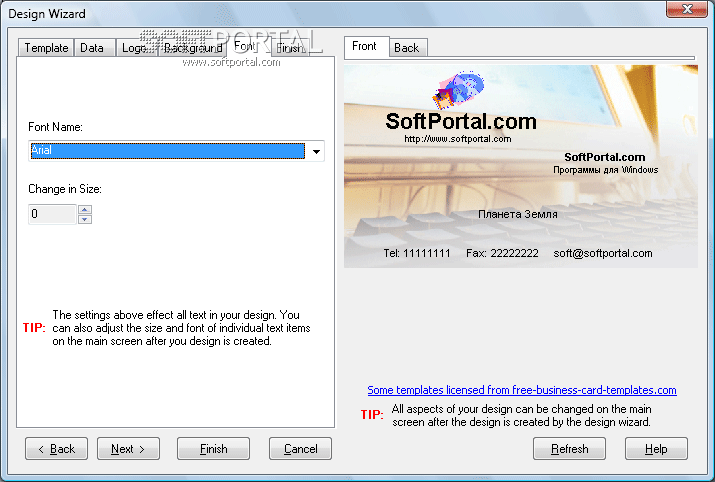Increase Change in Size with up arrow
This screenshot has width=715, height=482.
pos(85,210)
